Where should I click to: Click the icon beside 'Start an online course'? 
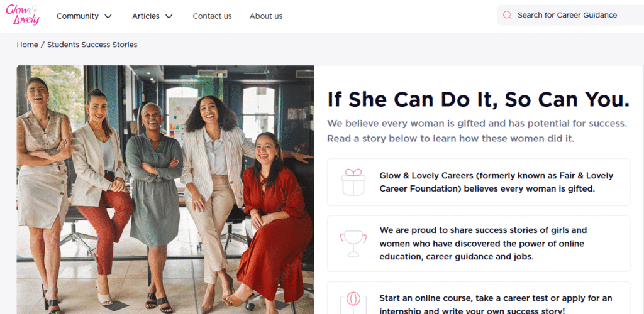coord(353,301)
